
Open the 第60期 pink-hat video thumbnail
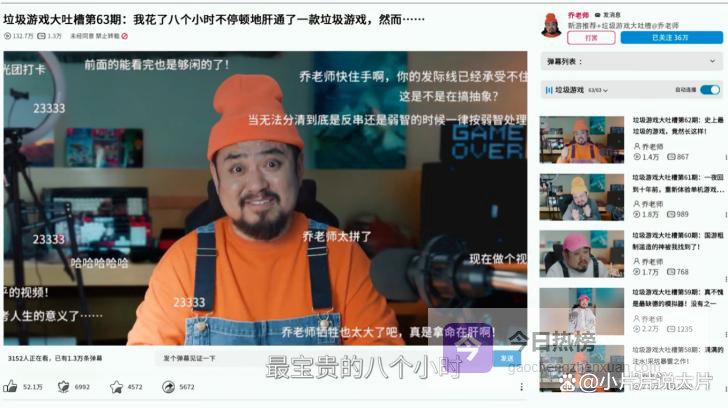[x=582, y=254]
